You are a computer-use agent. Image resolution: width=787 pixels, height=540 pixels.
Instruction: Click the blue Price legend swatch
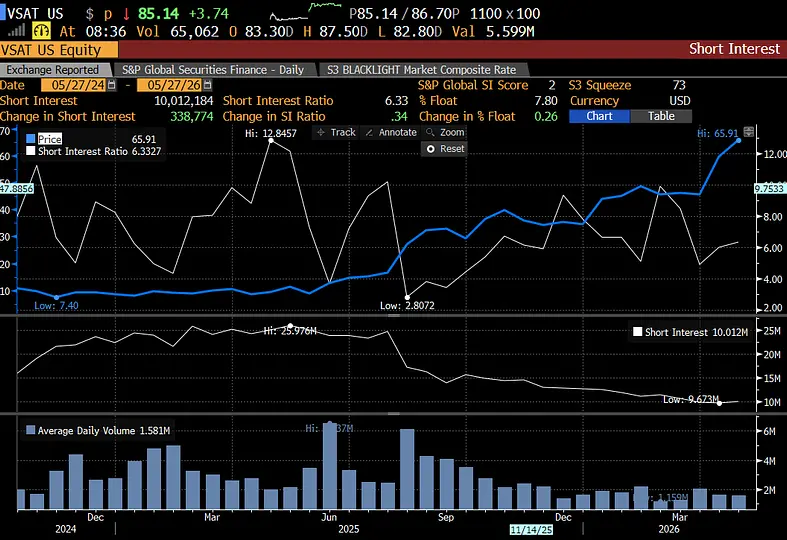pos(31,139)
